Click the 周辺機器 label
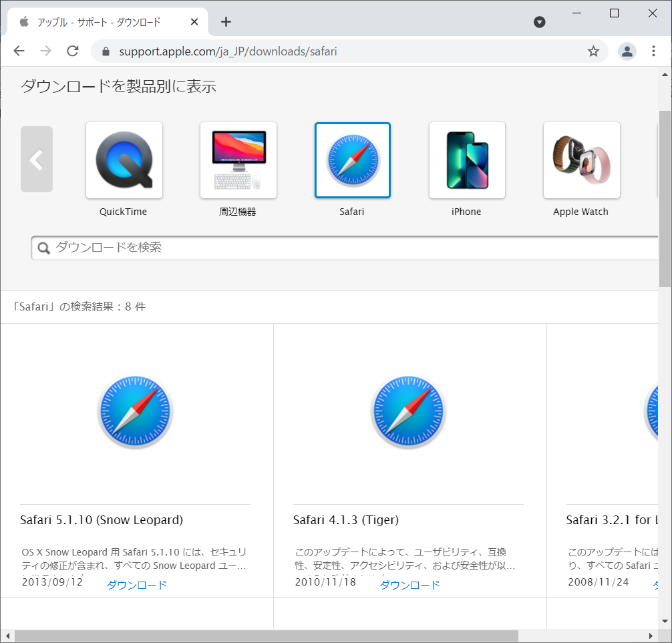 coord(237,212)
